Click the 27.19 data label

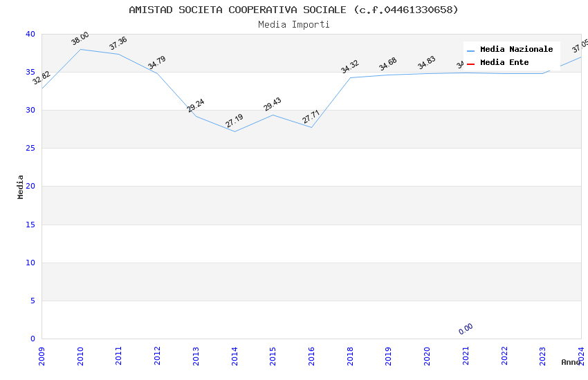pos(235,121)
